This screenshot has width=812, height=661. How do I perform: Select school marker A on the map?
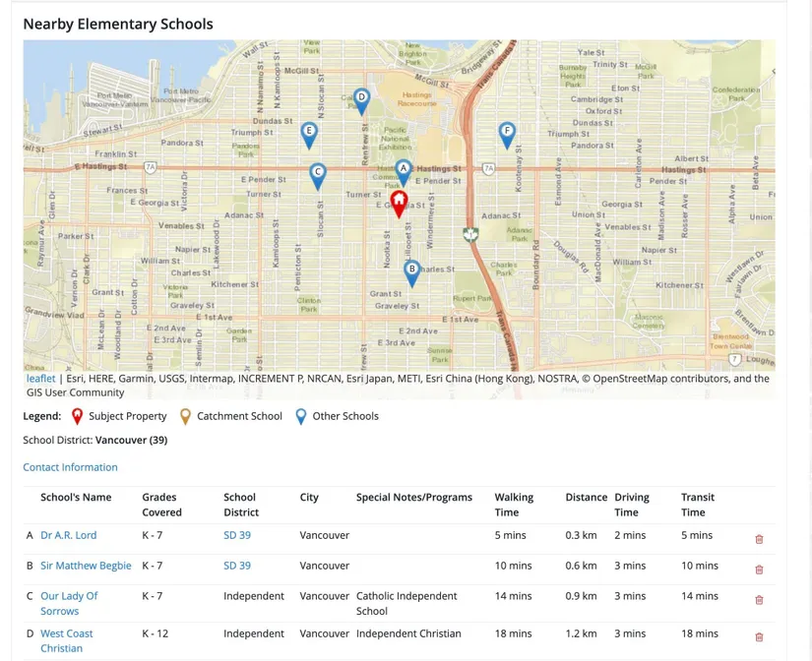(403, 171)
